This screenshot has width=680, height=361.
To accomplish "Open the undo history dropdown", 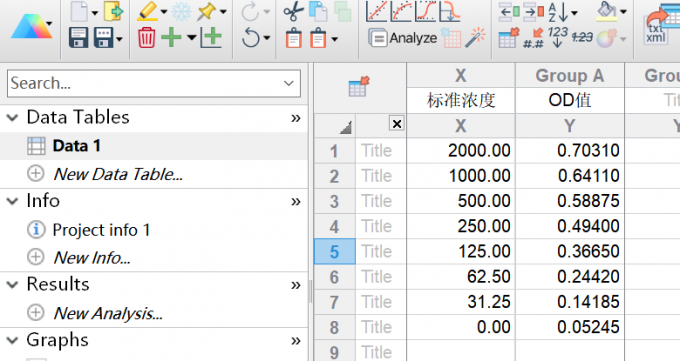I will [266, 38].
